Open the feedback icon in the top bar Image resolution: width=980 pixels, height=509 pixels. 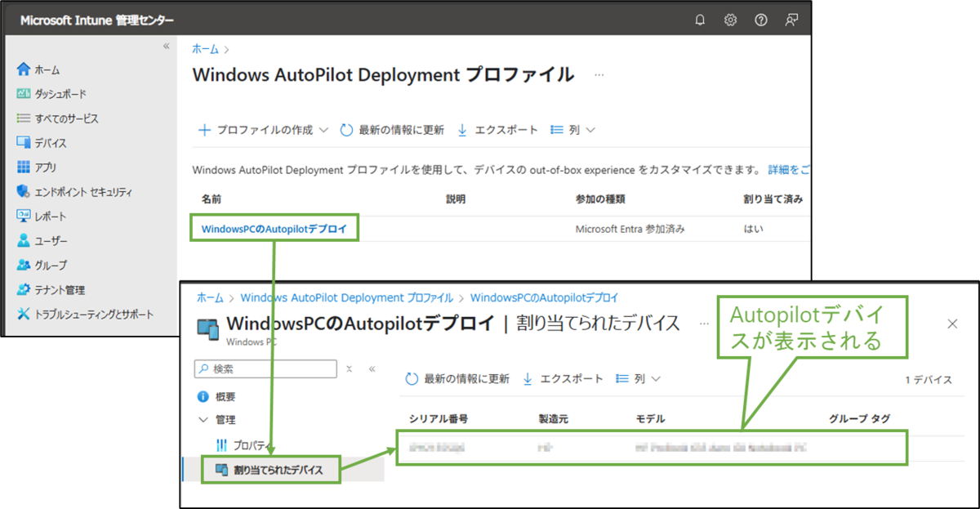(x=791, y=20)
